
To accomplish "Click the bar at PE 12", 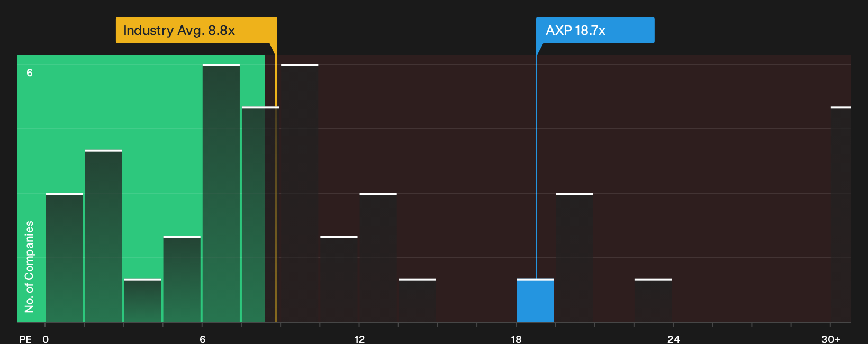I will [378, 257].
